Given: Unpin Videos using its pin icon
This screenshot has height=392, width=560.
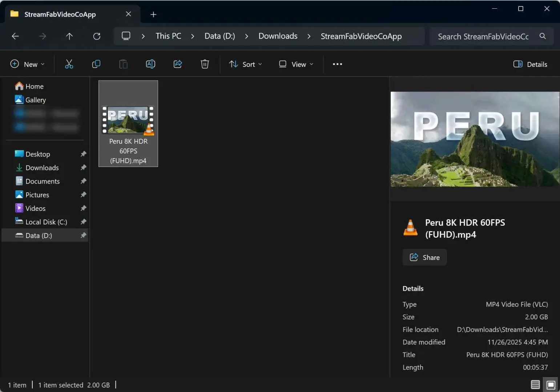Looking at the screenshot, I should point(83,208).
